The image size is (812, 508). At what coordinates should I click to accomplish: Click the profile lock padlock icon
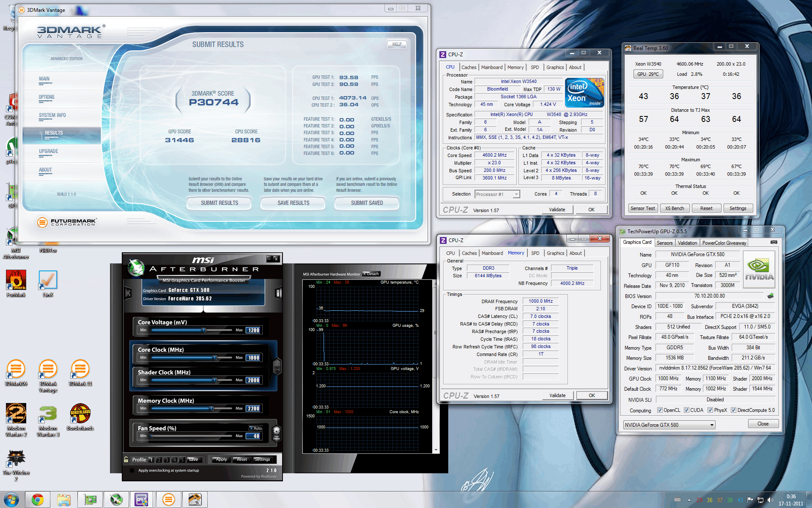126,459
